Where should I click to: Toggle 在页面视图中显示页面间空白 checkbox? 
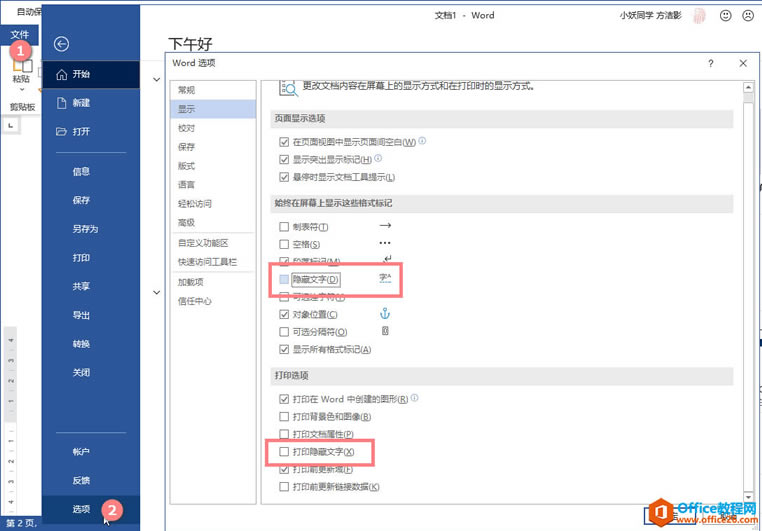284,142
